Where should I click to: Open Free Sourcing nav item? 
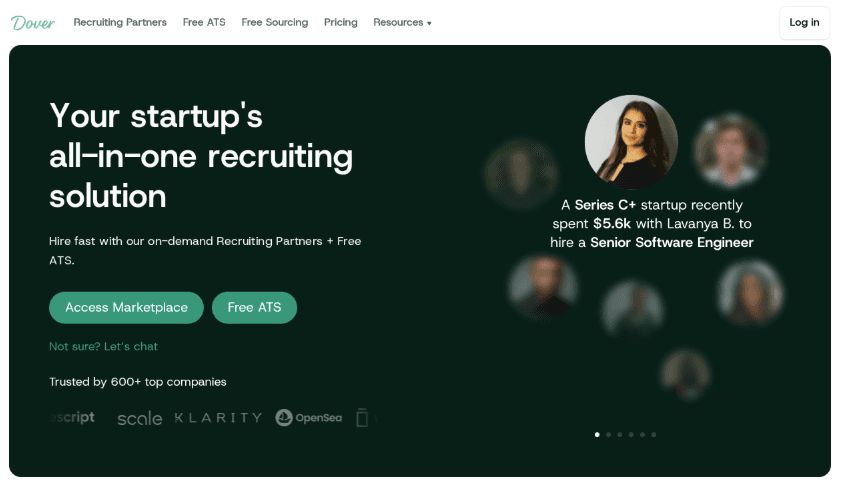(275, 22)
